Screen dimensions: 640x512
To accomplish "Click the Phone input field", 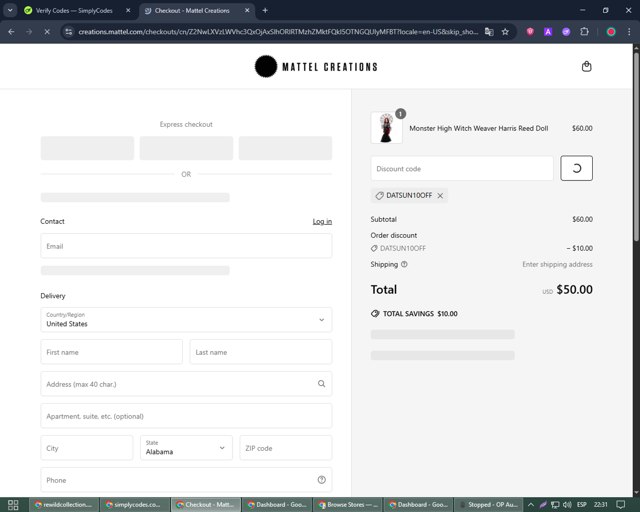I will (186, 480).
